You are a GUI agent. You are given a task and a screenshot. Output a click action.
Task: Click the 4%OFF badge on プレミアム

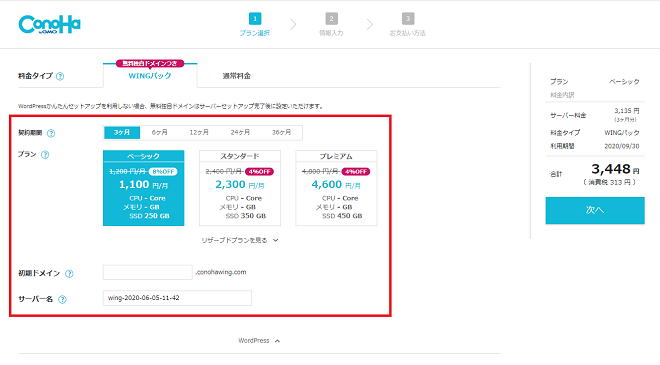point(356,172)
